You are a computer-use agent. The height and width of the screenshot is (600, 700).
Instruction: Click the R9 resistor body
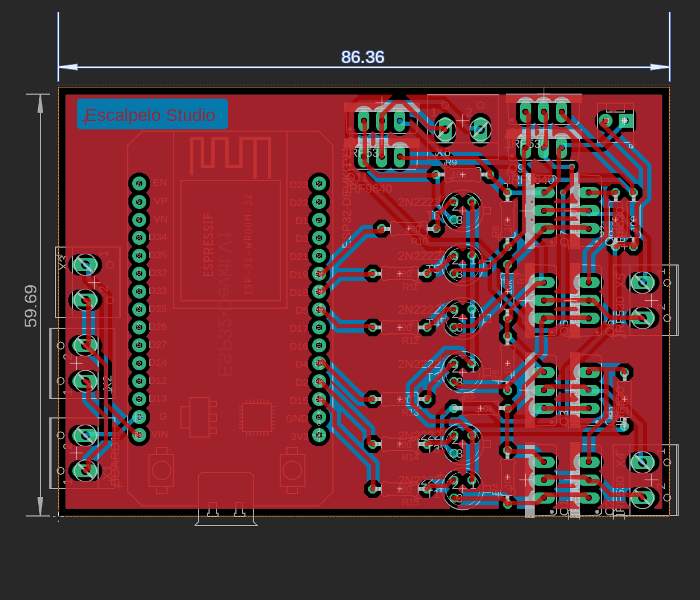(463, 175)
